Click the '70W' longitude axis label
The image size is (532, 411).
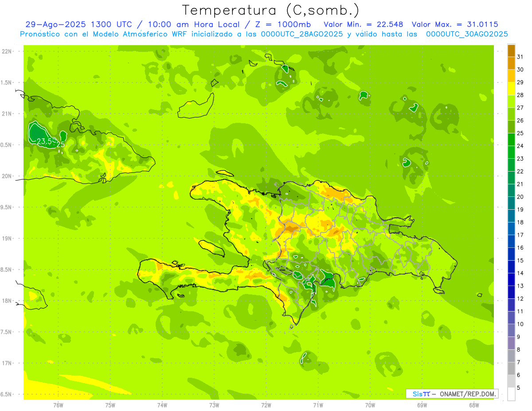tap(370, 405)
